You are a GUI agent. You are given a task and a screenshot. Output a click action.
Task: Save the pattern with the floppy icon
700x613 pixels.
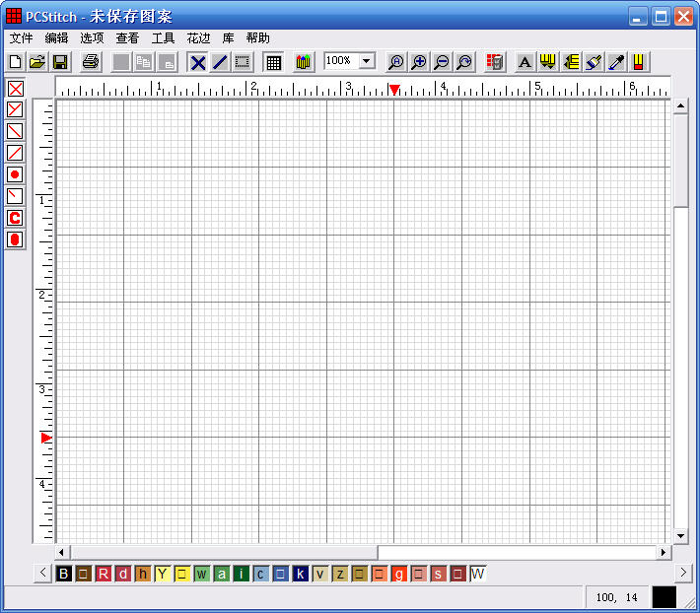60,61
